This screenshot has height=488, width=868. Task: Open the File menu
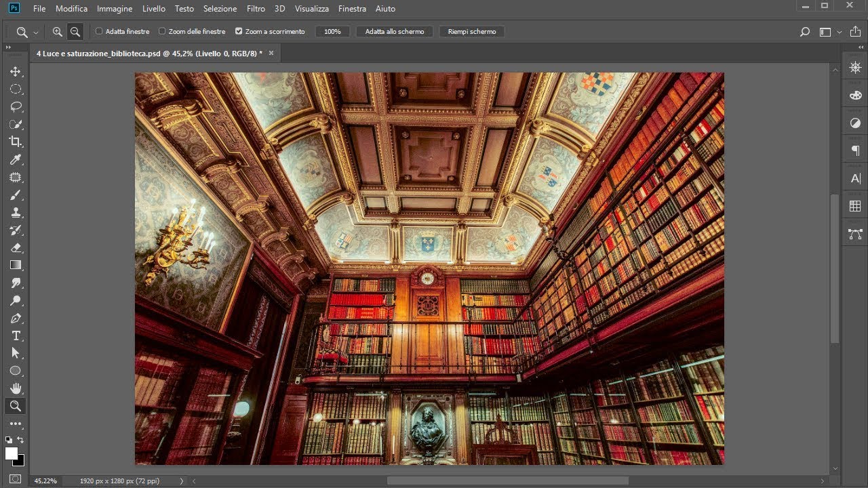coord(39,9)
